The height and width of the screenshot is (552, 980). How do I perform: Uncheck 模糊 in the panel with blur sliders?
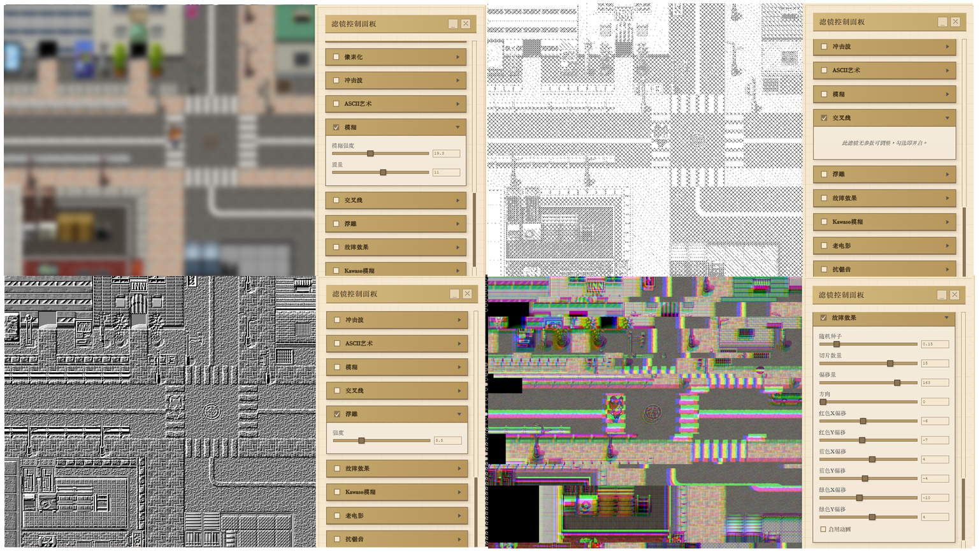[x=336, y=127]
